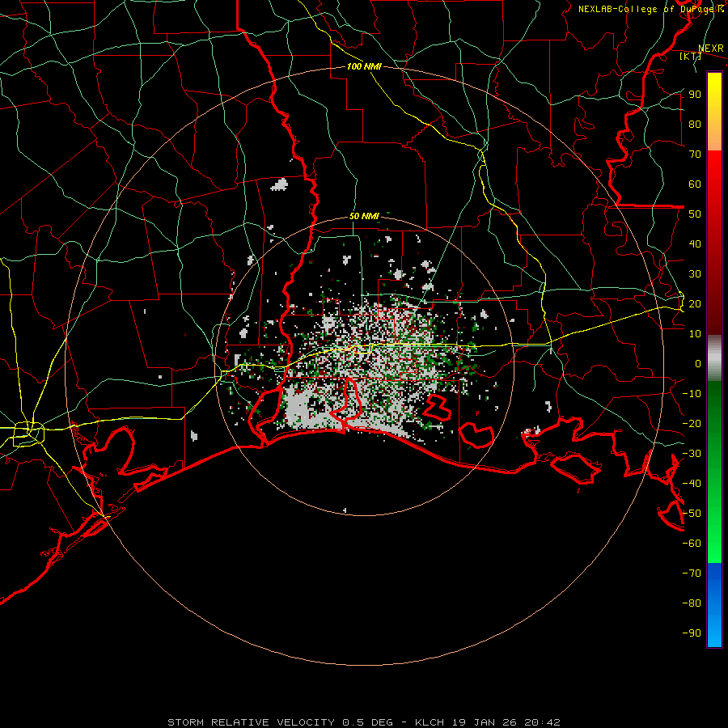Click the 90 value on the velocity scale
The image size is (728, 728).
[x=695, y=95]
